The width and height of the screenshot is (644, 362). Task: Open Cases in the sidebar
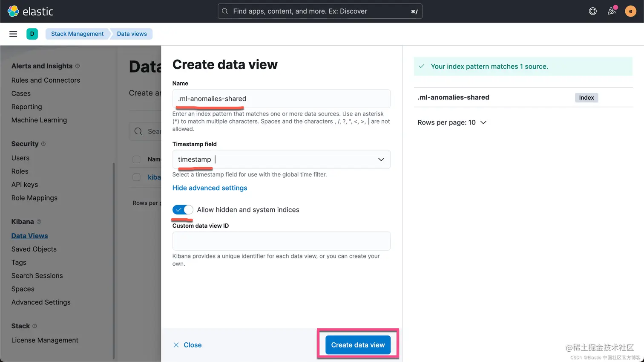tap(21, 93)
